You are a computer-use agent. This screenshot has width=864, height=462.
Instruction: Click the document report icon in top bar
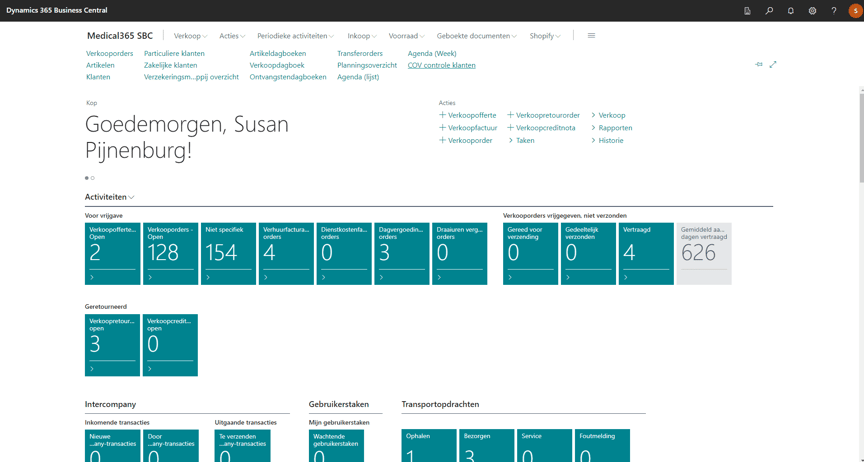[x=747, y=10]
